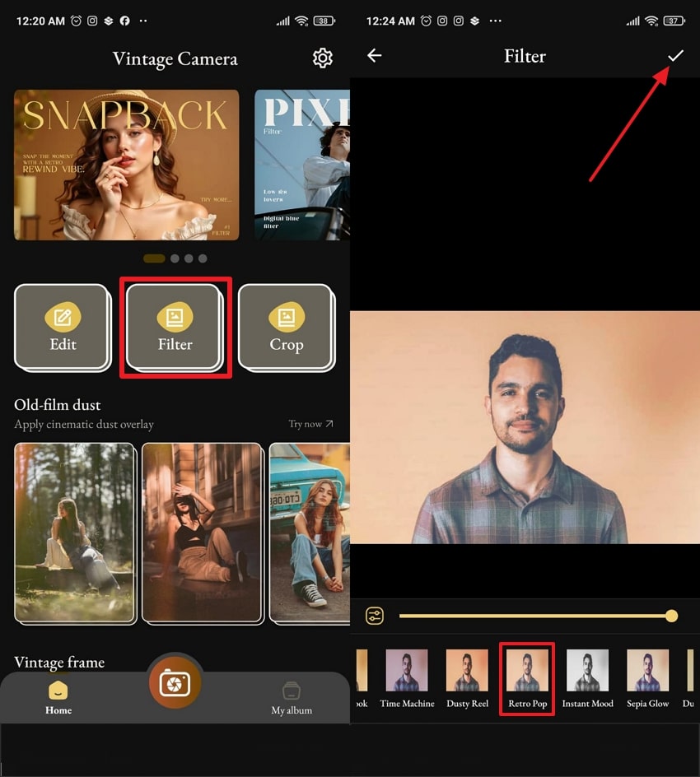Tap the first carousel page indicator

click(x=154, y=258)
